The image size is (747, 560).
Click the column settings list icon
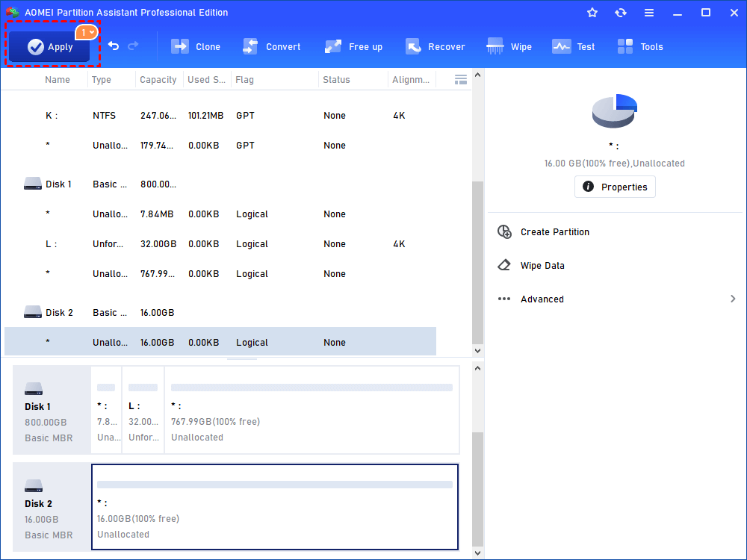(x=461, y=80)
